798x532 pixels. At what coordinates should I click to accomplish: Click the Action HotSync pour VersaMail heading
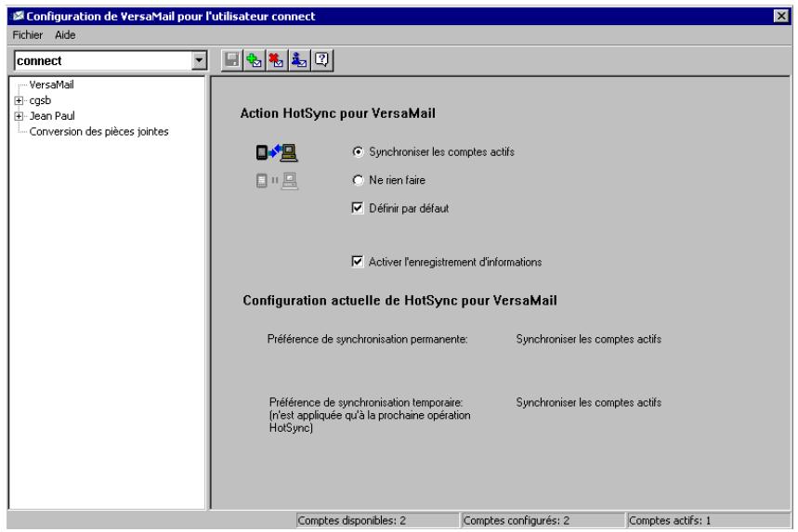coord(338,113)
